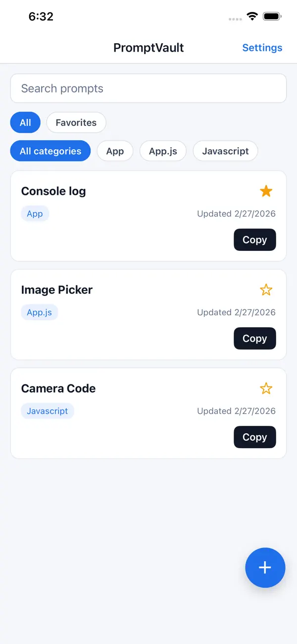Open the Image Picker prompt card
This screenshot has width=297, height=644.
coord(56,290)
